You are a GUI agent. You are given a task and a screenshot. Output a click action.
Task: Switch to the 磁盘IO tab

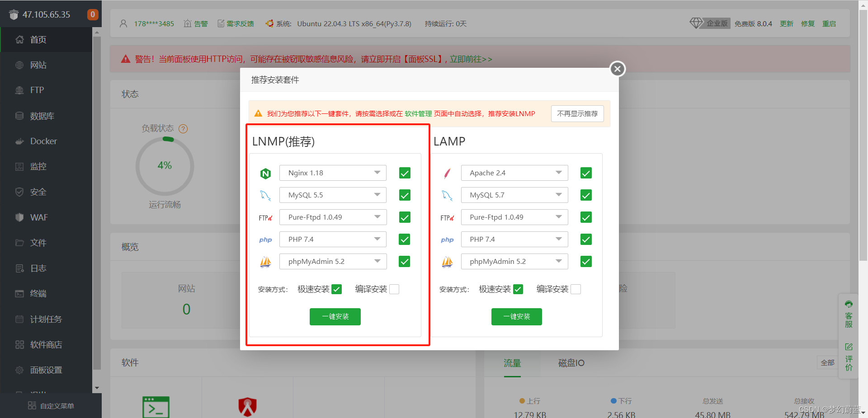[571, 363]
